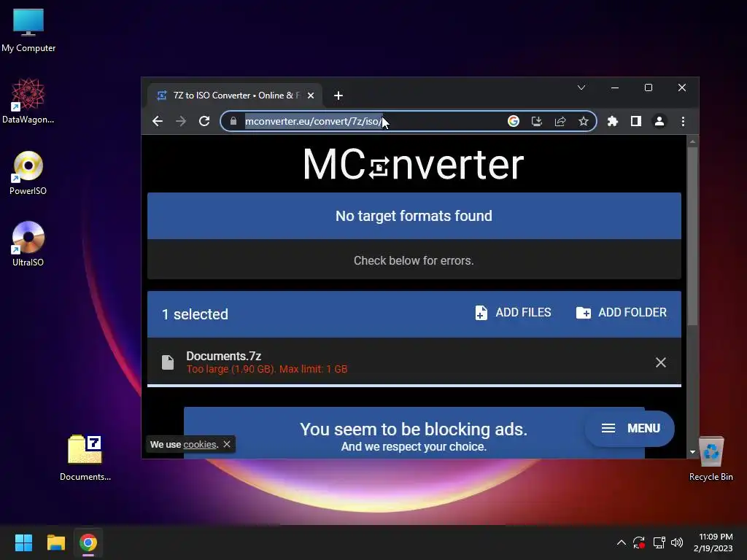The image size is (747, 560).
Task: Click the page vertical scrollbar
Action: pyautogui.click(x=693, y=237)
